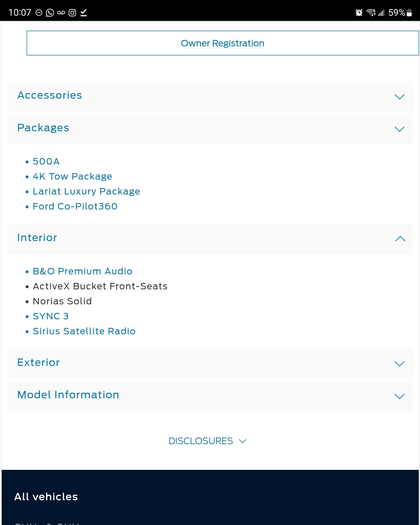420x525 pixels.
Task: Collapse the Interior section chevron
Action: 400,239
